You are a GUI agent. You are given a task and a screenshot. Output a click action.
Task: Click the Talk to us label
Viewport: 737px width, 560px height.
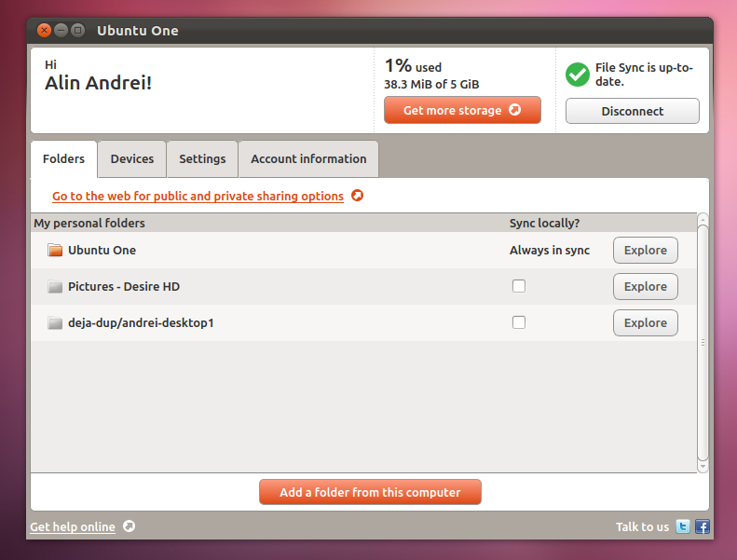(x=642, y=527)
